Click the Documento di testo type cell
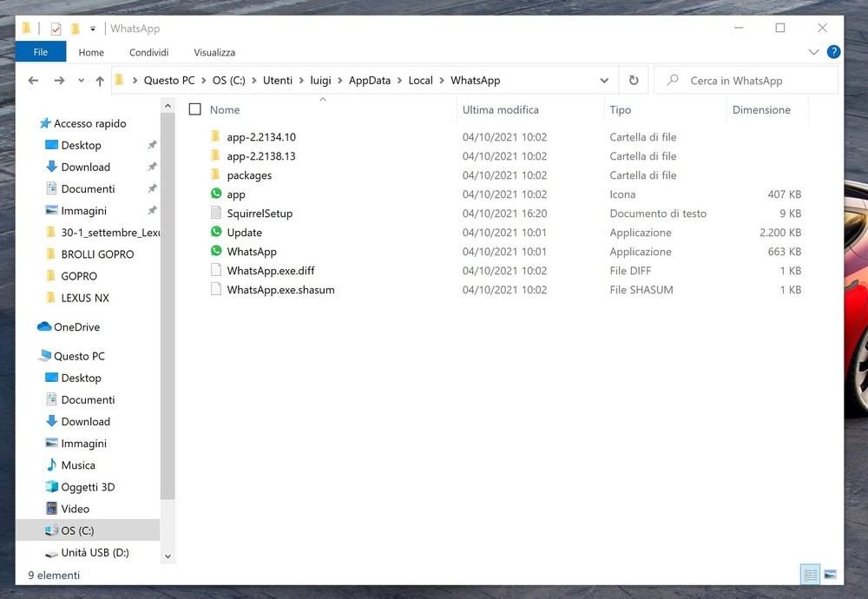 (658, 214)
